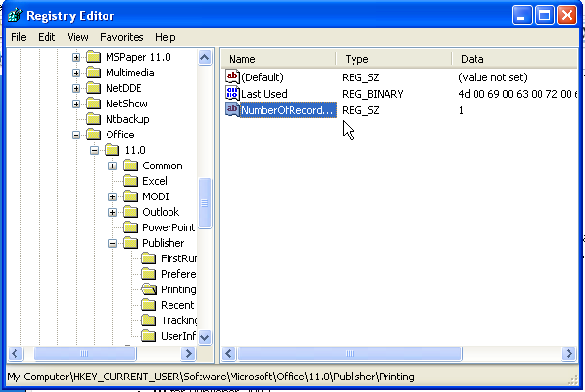
Task: Click the tree pane horizontal scrollbar thumb
Action: point(84,353)
